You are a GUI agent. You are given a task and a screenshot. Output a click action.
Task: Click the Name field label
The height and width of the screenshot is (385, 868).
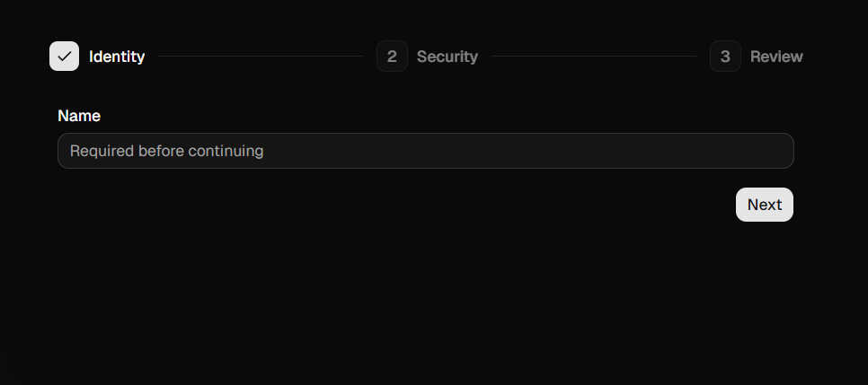79,116
